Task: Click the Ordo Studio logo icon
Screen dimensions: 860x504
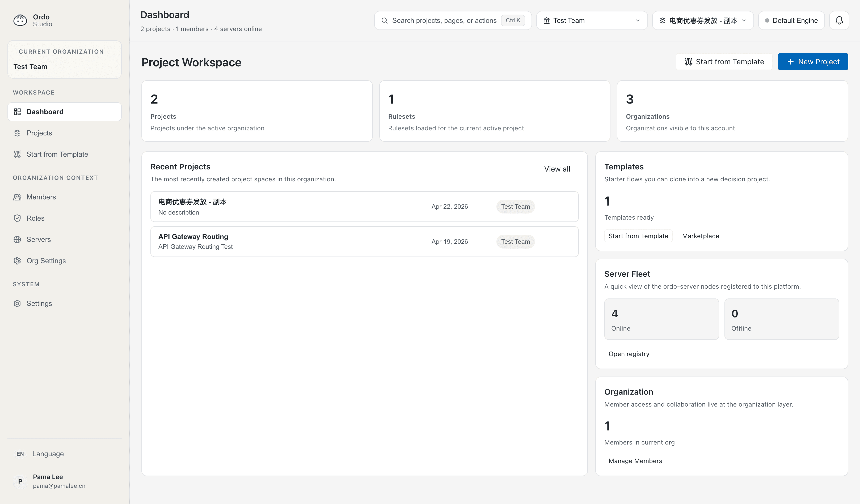Action: click(x=20, y=20)
